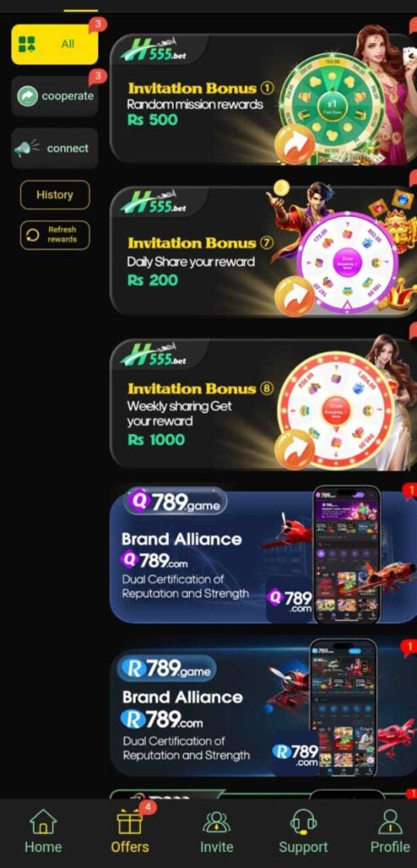Open the Home tab icon

coord(43,822)
